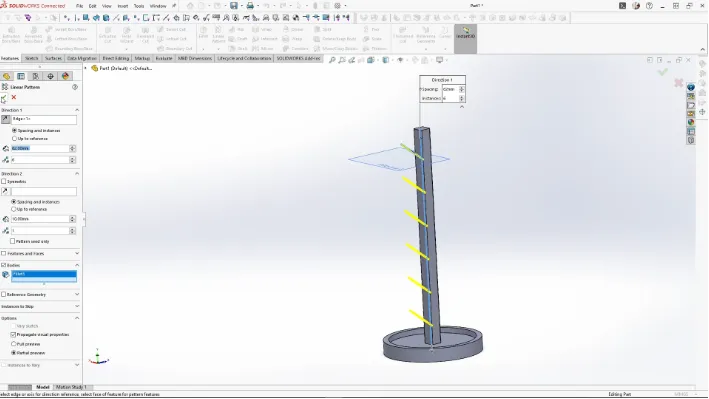Image resolution: width=709 pixels, height=399 pixels.
Task: Click the Direction 1 edge selection field
Action: [x=44, y=119]
